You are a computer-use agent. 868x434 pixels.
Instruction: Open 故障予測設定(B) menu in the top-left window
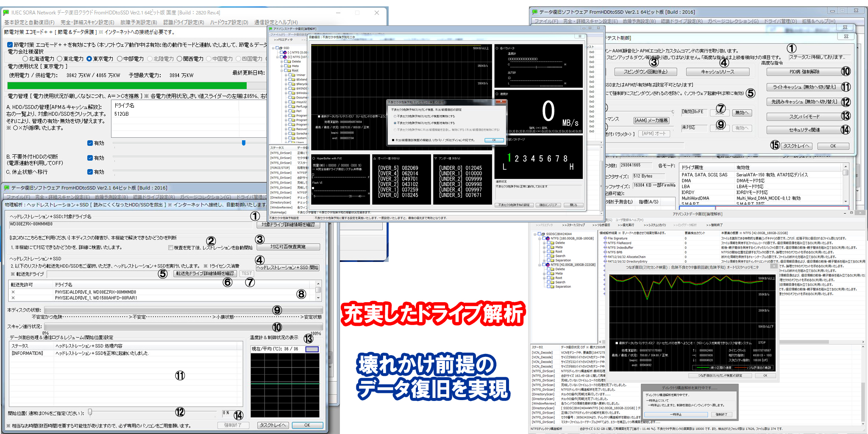[139, 22]
